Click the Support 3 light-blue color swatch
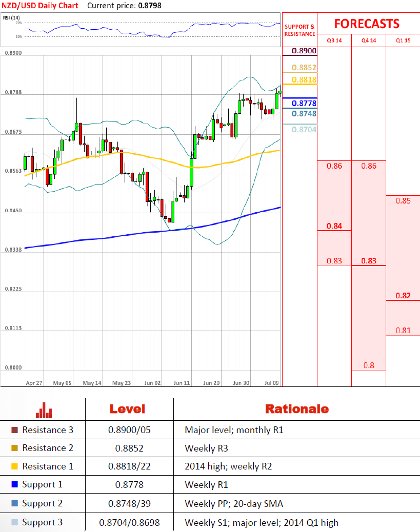This screenshot has width=420, height=532. pyautogui.click(x=14, y=522)
